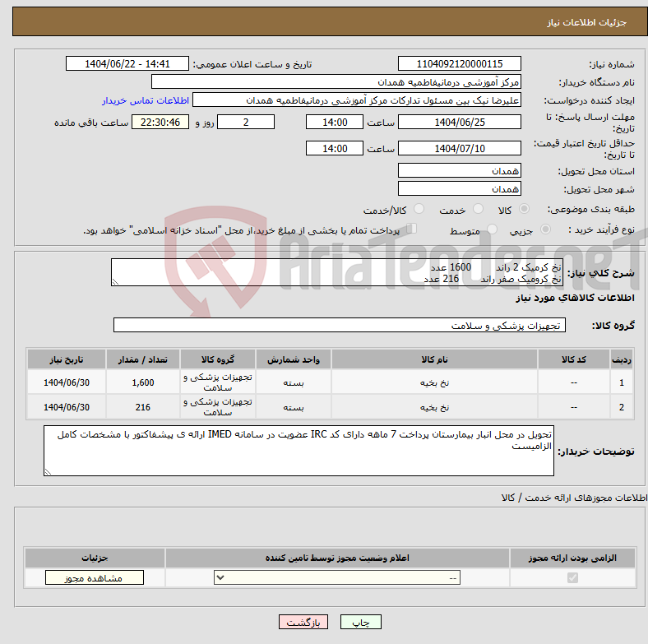Image resolution: width=648 pixels, height=644 pixels.
Task: Click the price validity date 1404/07/10
Action: click(x=459, y=148)
